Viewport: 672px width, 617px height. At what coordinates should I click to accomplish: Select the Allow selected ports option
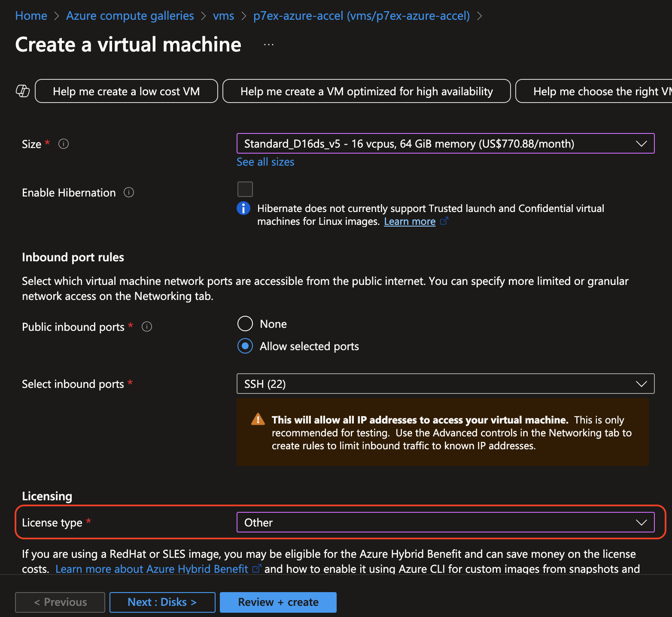tap(245, 346)
